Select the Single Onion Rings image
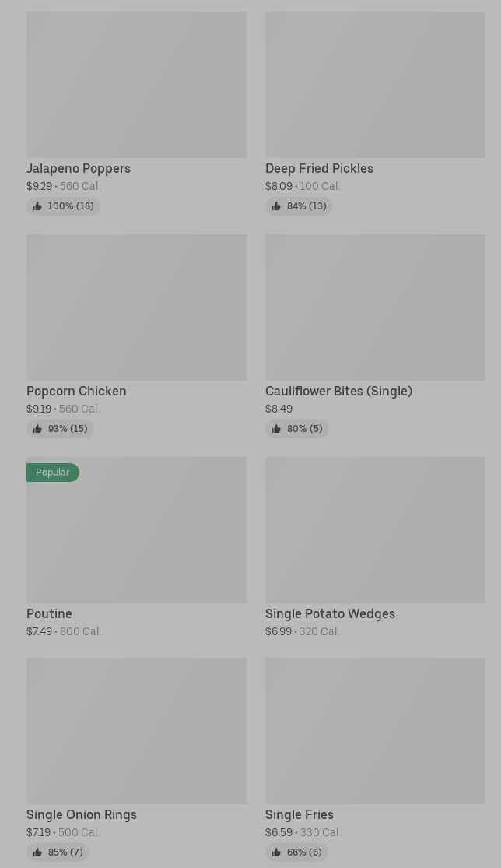The image size is (501, 868). [x=136, y=730]
